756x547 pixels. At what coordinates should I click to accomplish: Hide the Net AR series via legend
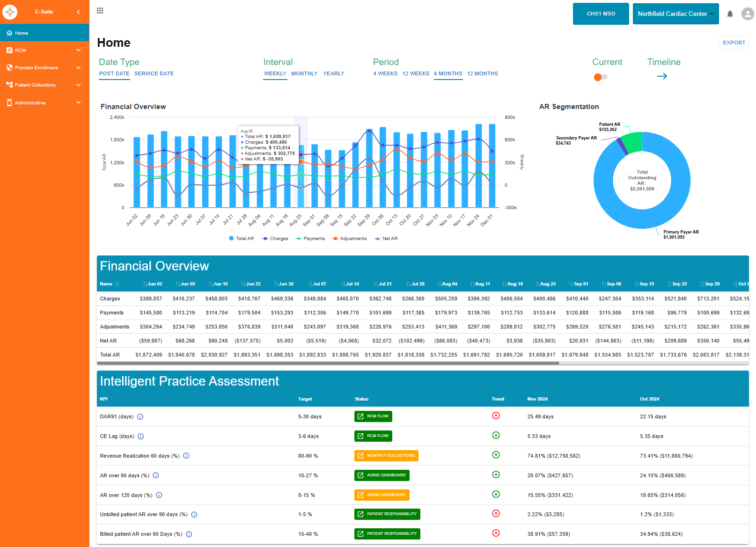tap(386, 239)
